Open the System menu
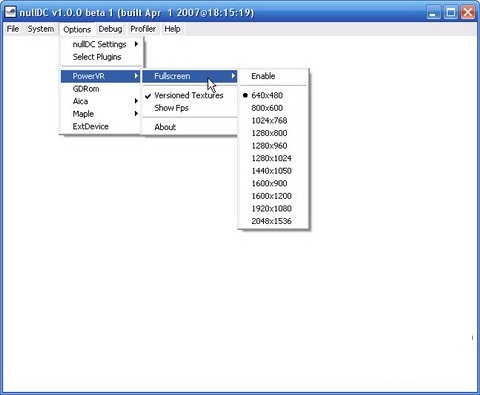The height and width of the screenshot is (395, 480). [41, 29]
